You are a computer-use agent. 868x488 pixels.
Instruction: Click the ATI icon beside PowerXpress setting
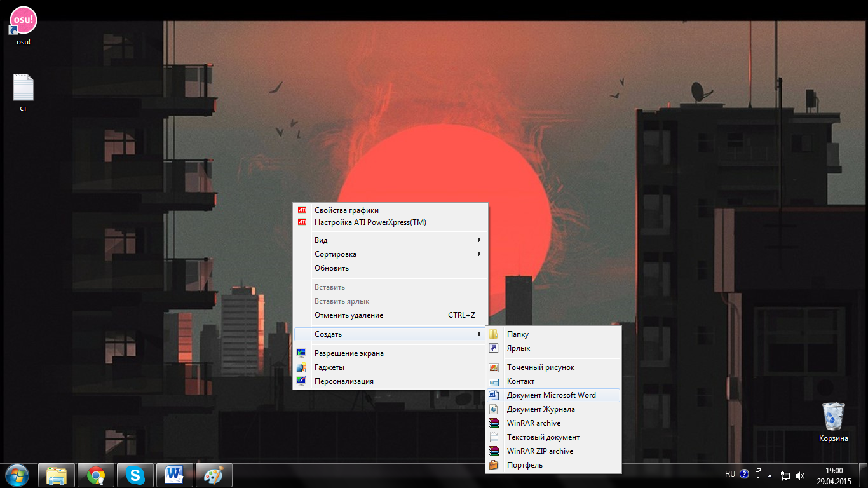pyautogui.click(x=302, y=222)
